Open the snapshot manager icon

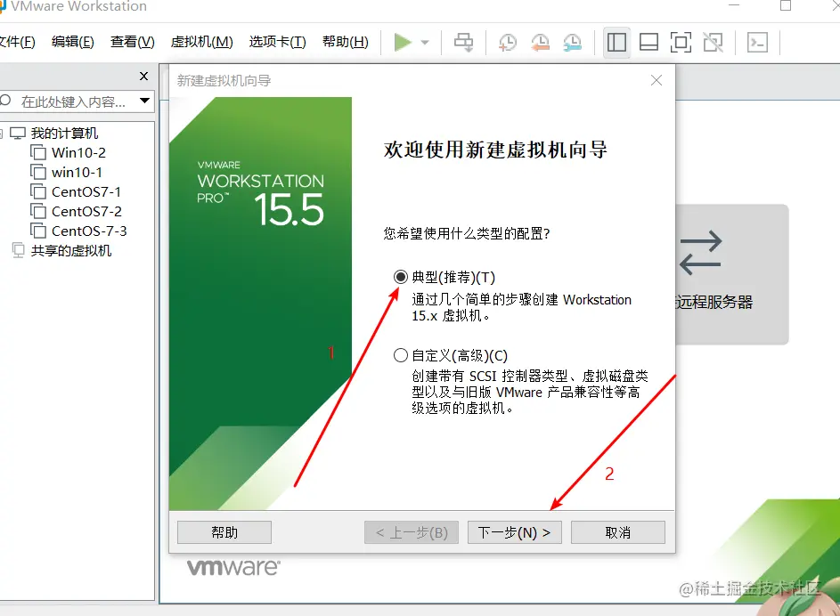point(572,42)
